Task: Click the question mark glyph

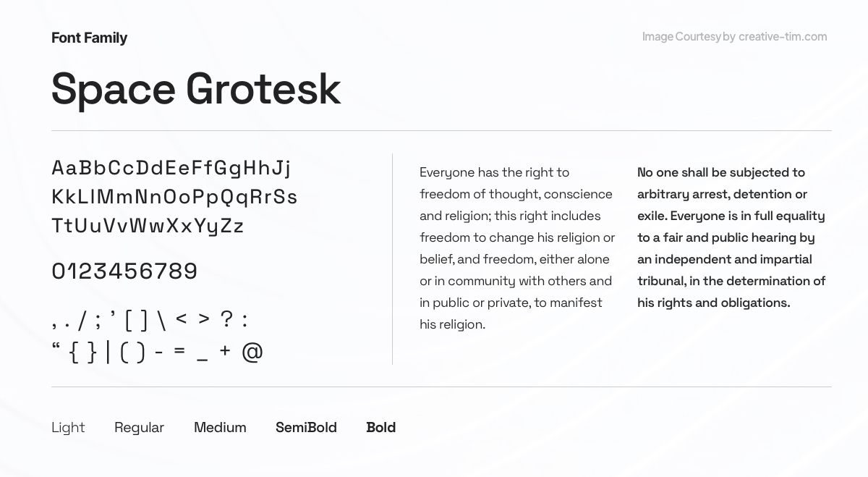Action: coord(226,318)
